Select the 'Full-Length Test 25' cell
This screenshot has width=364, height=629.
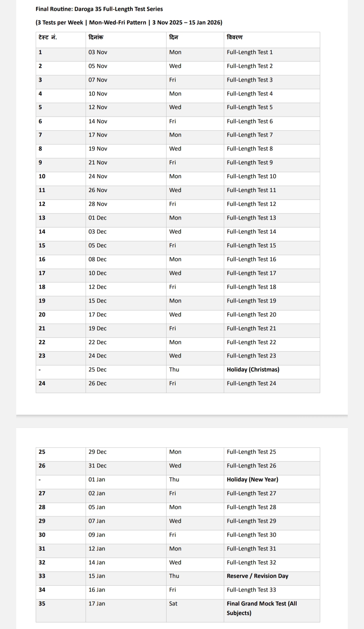click(x=251, y=452)
